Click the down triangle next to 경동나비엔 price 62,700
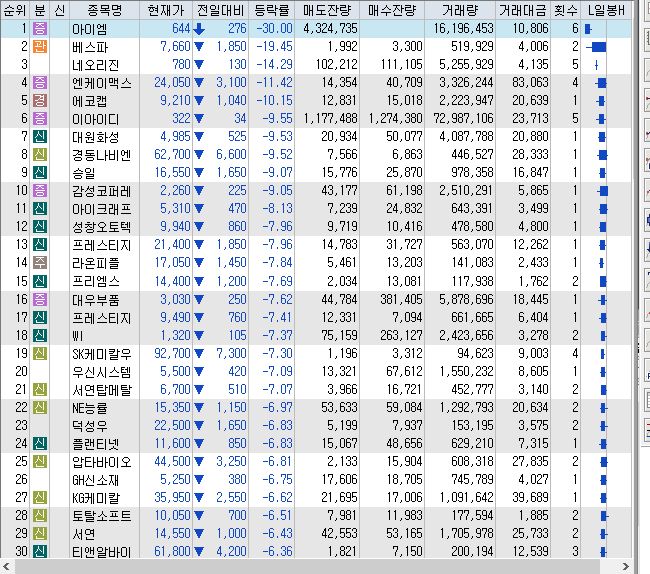 (199, 155)
